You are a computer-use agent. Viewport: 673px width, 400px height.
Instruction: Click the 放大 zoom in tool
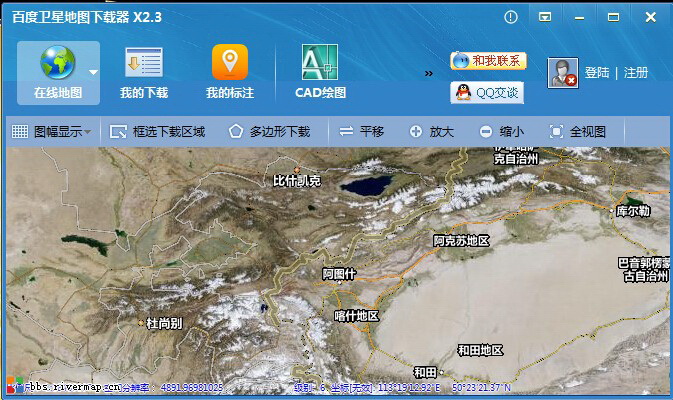point(431,132)
